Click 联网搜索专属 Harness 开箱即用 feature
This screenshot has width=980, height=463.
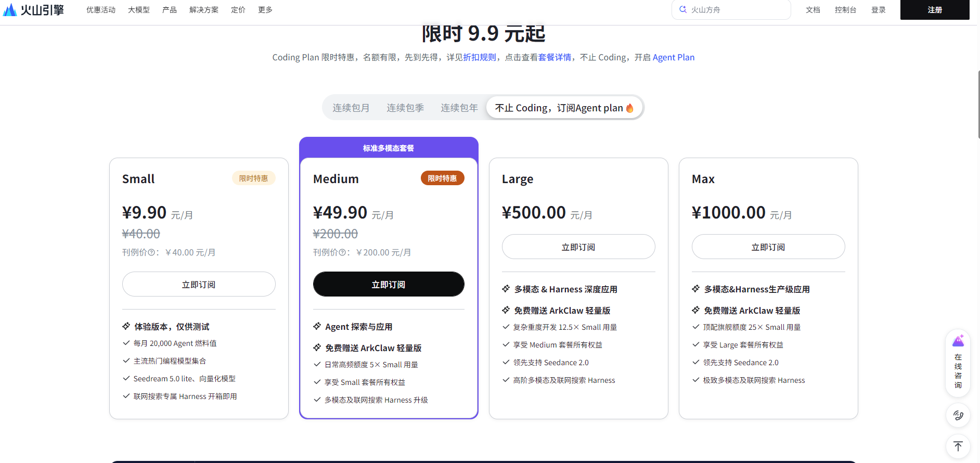click(185, 396)
